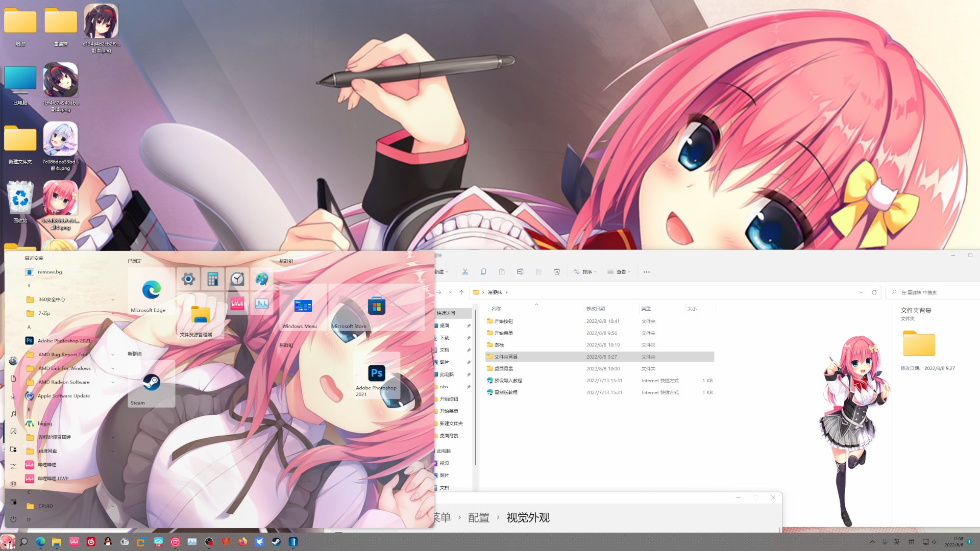Click the Delete trash icon in Explorer toolbar
The height and width of the screenshot is (551, 980).
(557, 272)
